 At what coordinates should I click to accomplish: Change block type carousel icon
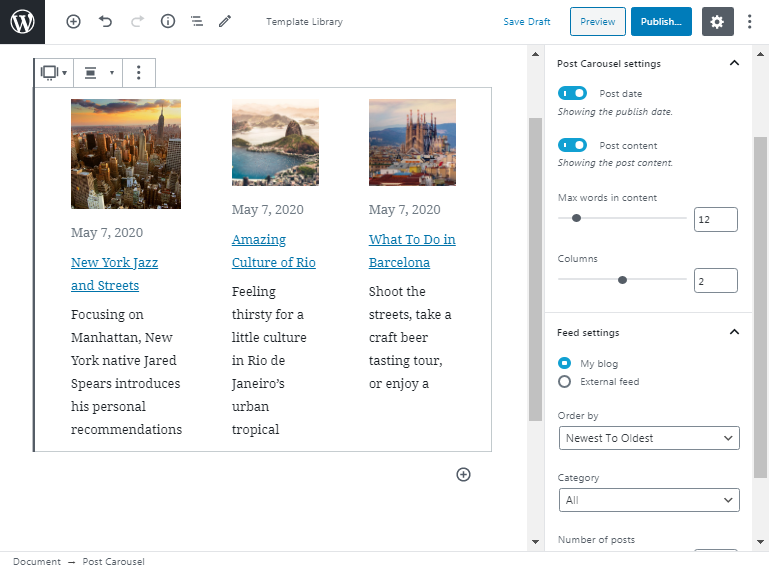coord(53,73)
